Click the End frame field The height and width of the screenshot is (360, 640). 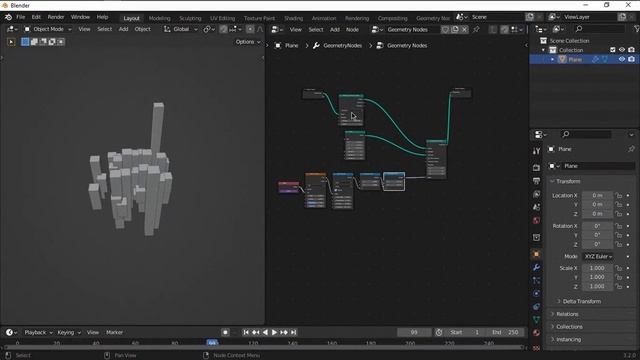pos(505,332)
